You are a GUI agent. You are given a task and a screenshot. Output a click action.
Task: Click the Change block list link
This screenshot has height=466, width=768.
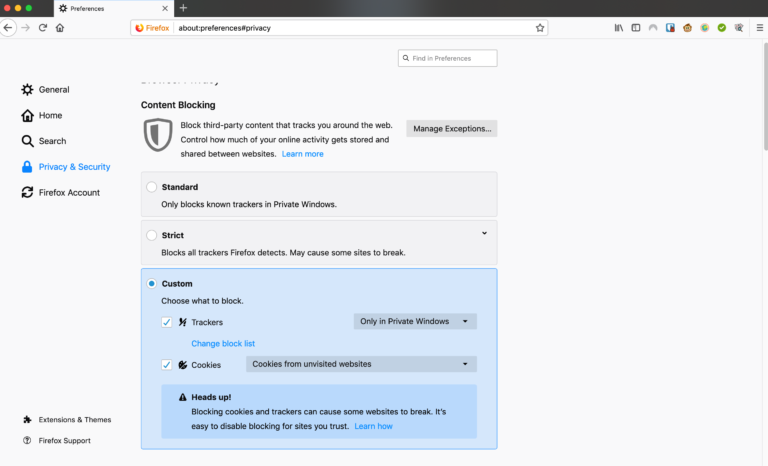click(x=223, y=344)
